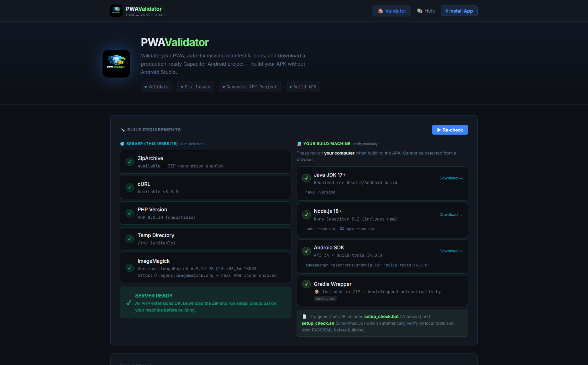The image size is (588, 365).
Task: Click the 'Available v8.5.0' cURL text
Action: (x=158, y=192)
